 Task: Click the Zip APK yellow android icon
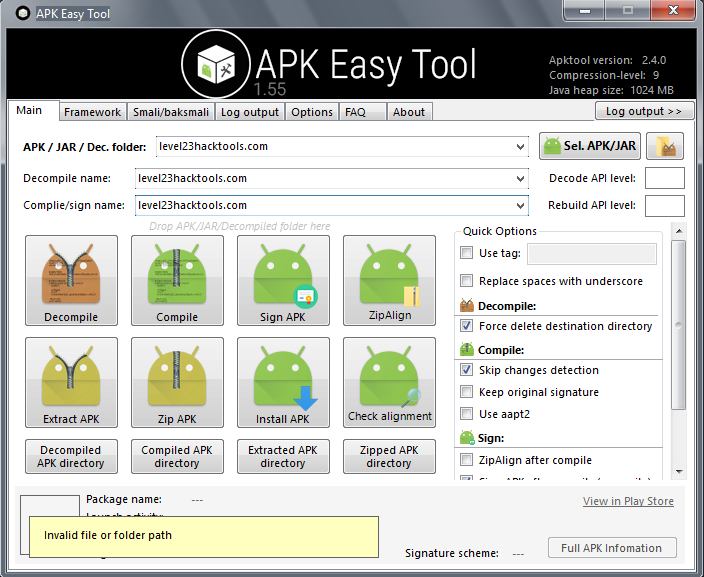(x=177, y=382)
